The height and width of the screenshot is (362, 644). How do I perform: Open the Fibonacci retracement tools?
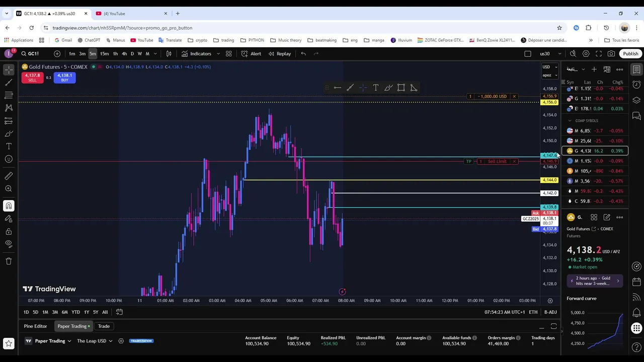coord(9,95)
